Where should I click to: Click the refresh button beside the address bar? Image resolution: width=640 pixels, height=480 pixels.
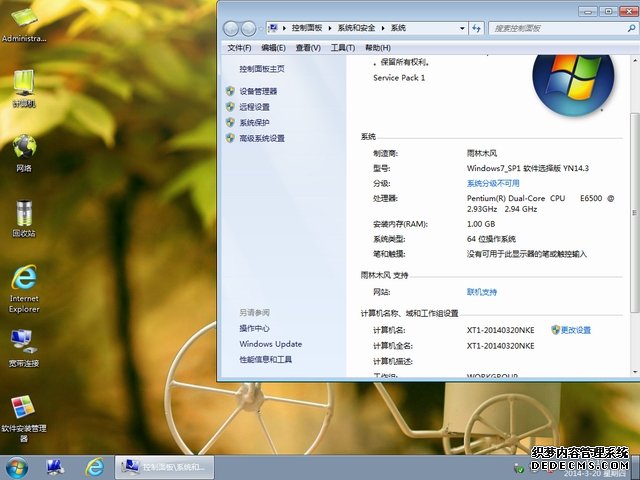(x=476, y=28)
